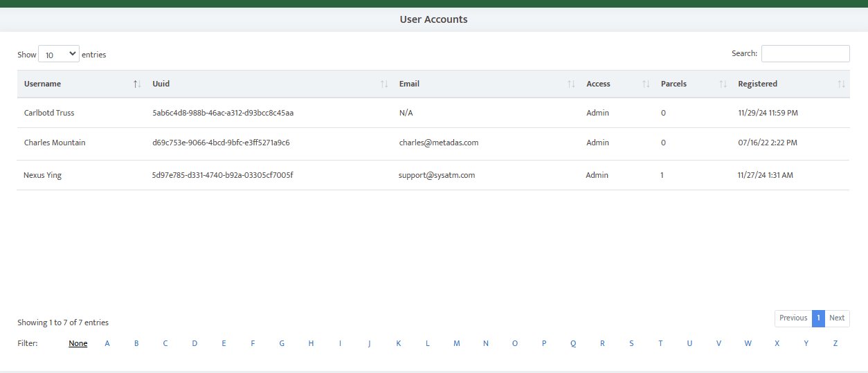Sort by Access column arrow icon
868x373 pixels.
pyautogui.click(x=646, y=84)
